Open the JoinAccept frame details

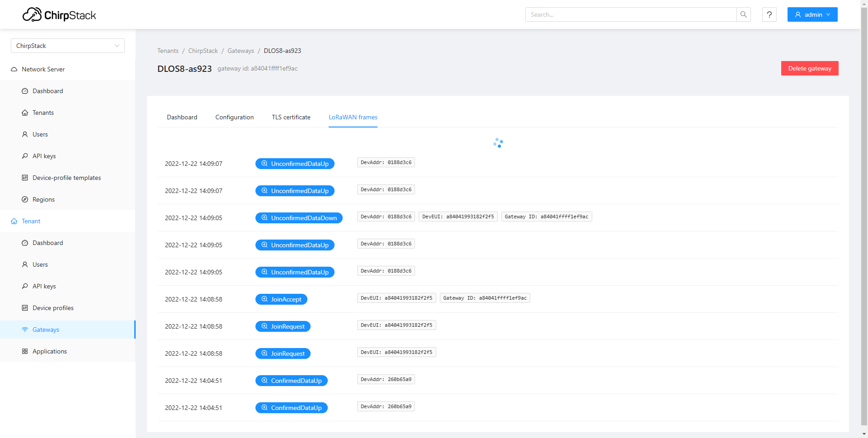281,299
